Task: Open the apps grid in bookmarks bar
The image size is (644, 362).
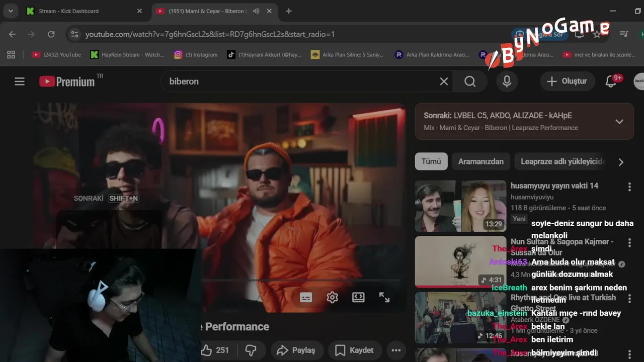Action: click(11, 55)
